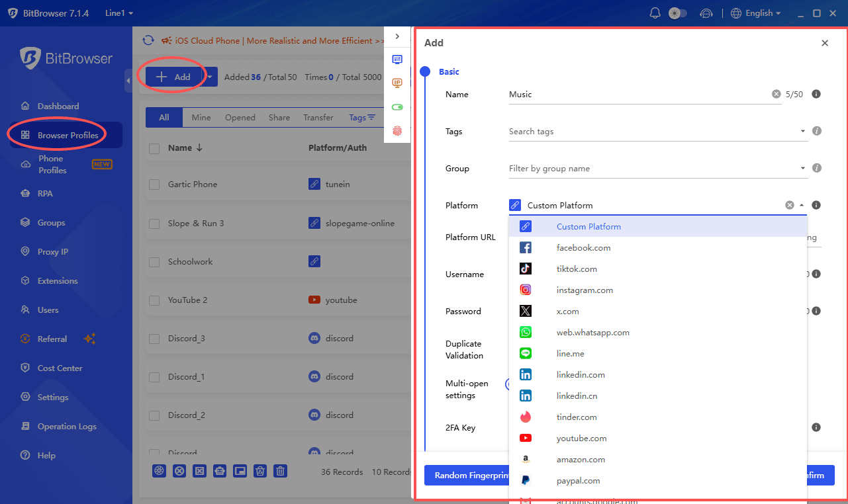Screen dimensions: 848x504
Task: Click the robot icon in bottom toolbar
Action: (x=220, y=471)
